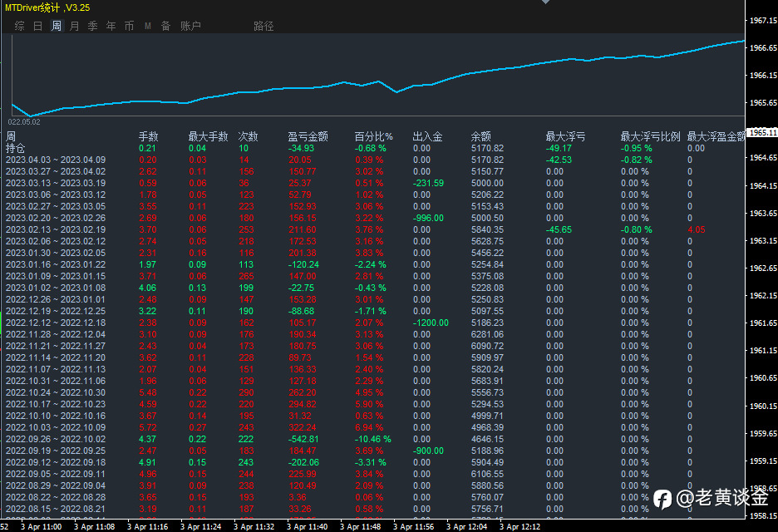Click the -10.46 % percentage value
This screenshot has height=532, width=778.
coord(372,439)
